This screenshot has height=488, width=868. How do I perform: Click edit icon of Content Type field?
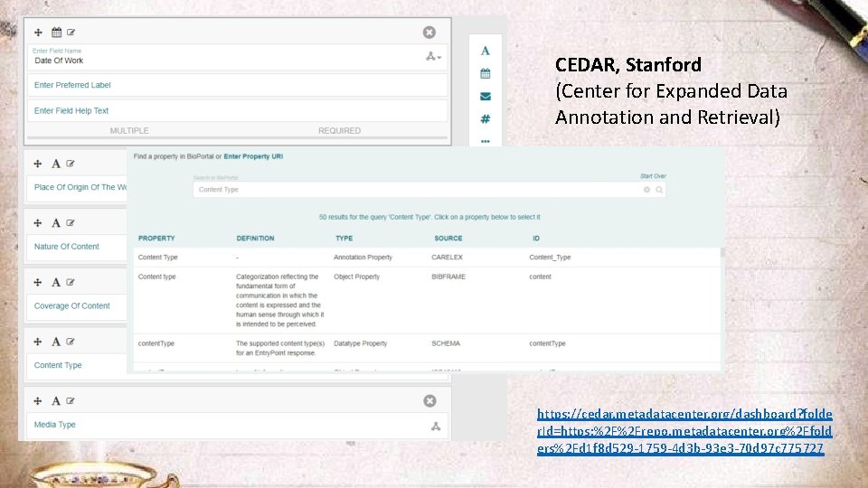(x=71, y=342)
